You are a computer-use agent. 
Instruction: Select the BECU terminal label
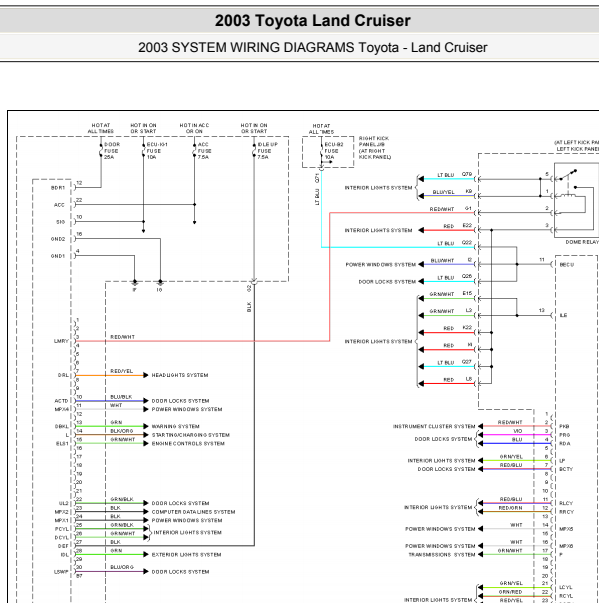tap(566, 265)
